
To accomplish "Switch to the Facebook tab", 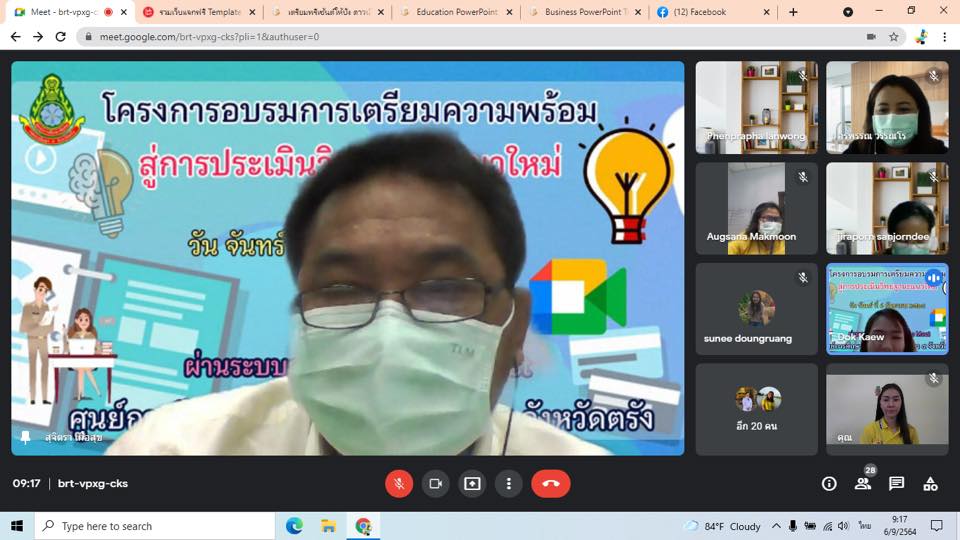I will coord(699,12).
